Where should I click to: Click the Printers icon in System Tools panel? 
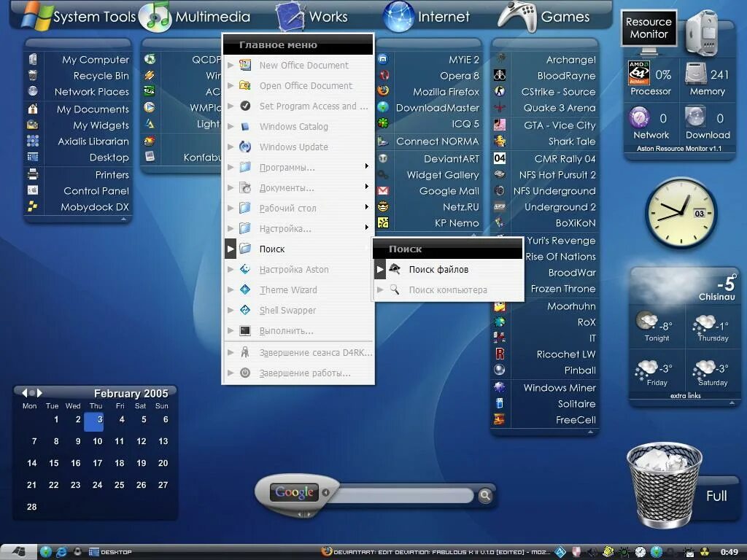click(33, 174)
